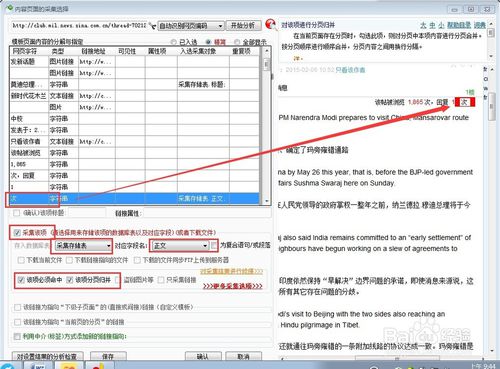The image size is (500, 369).
Task: Check the 下级子页面 link option checkbox
Action: [17, 307]
